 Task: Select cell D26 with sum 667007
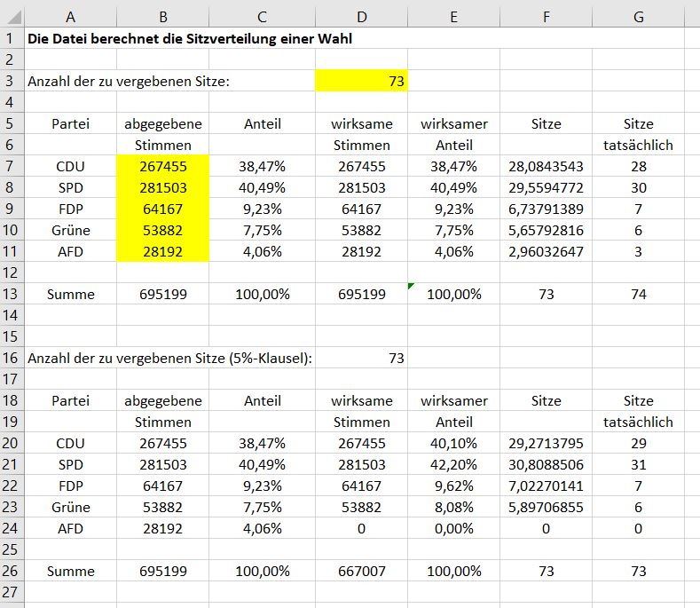[x=361, y=572]
